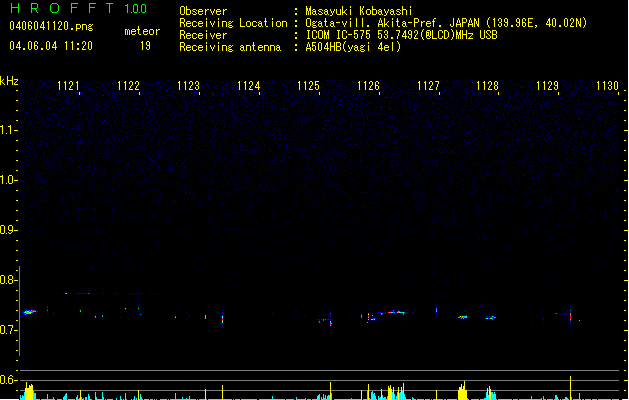The width and height of the screenshot is (629, 400).
Task: Click the 'Receiver' field label
Action: [203, 35]
